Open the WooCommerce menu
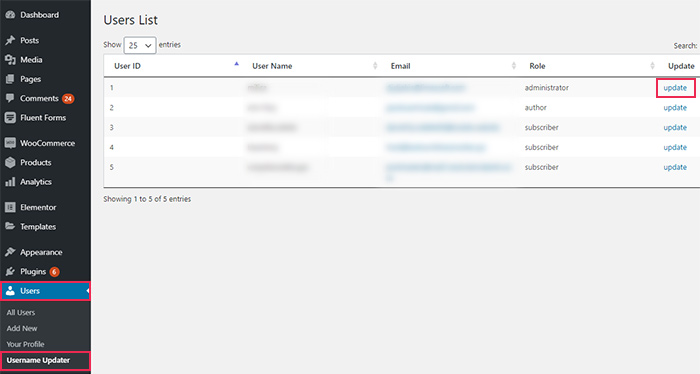700x374 pixels. [47, 143]
